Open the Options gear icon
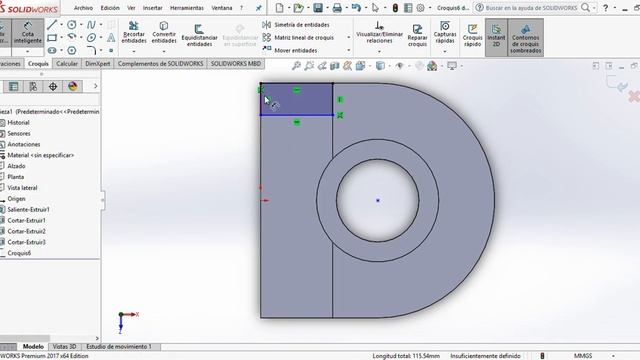The height and width of the screenshot is (360, 640). click(420, 8)
